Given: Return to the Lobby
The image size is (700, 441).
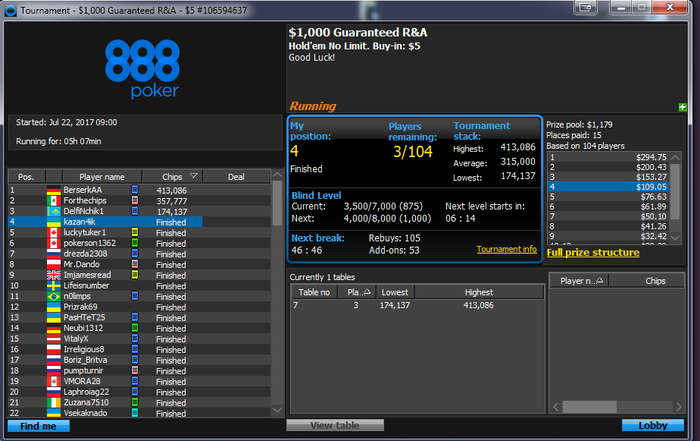Looking at the screenshot, I should click(653, 425).
